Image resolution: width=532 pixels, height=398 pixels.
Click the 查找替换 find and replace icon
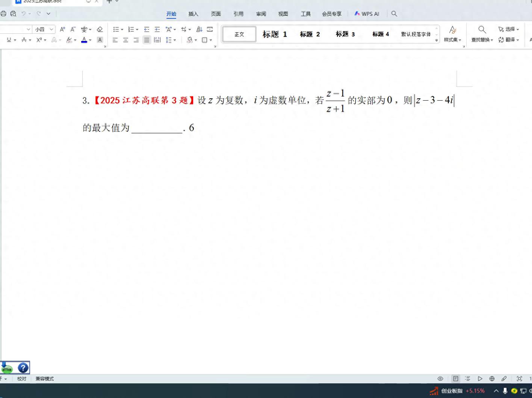tap(482, 30)
